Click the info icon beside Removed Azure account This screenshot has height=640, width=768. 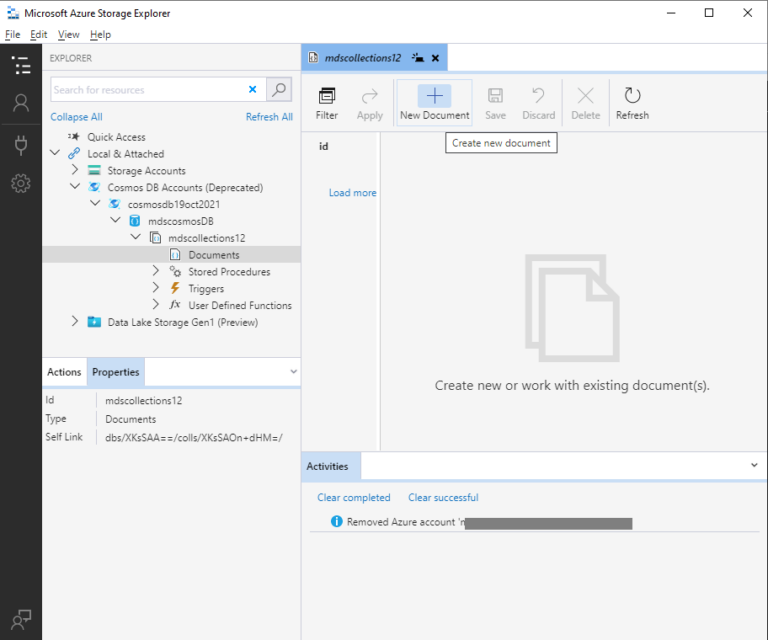[x=336, y=521]
